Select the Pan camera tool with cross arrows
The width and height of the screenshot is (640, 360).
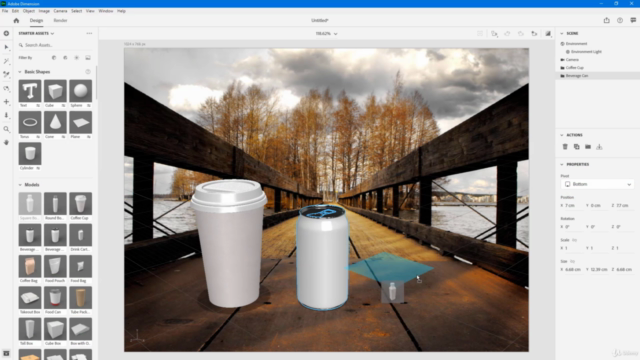[7, 102]
